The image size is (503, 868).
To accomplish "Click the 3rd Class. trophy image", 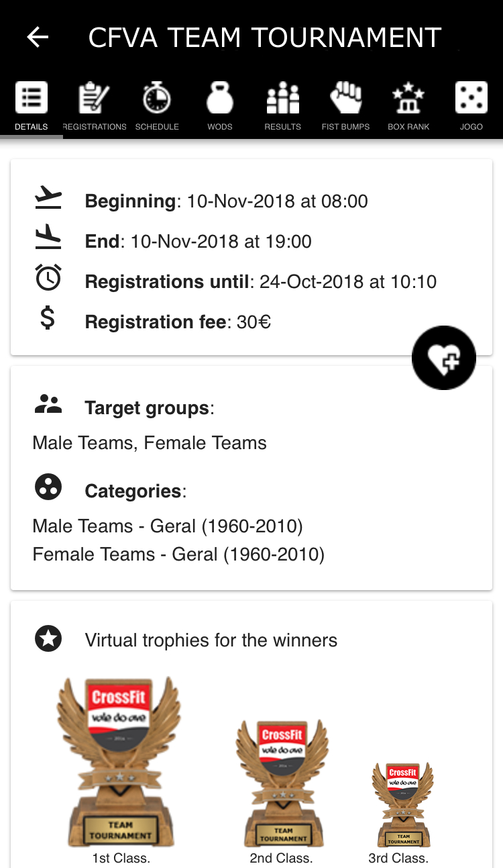I will point(402,804).
